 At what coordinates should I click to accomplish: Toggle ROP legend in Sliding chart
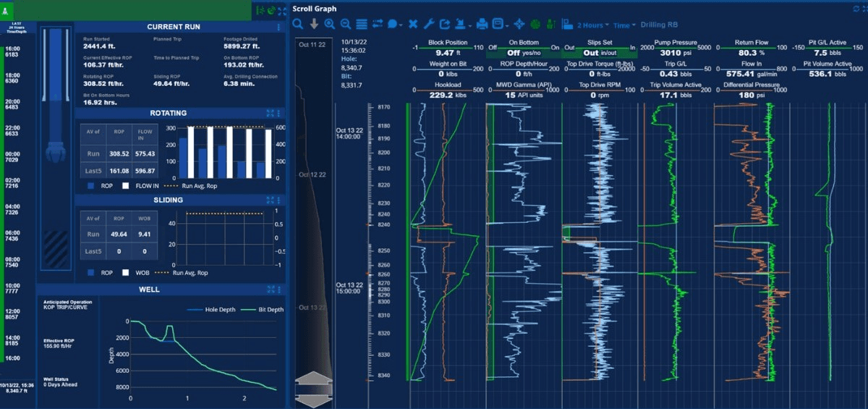pyautogui.click(x=101, y=273)
